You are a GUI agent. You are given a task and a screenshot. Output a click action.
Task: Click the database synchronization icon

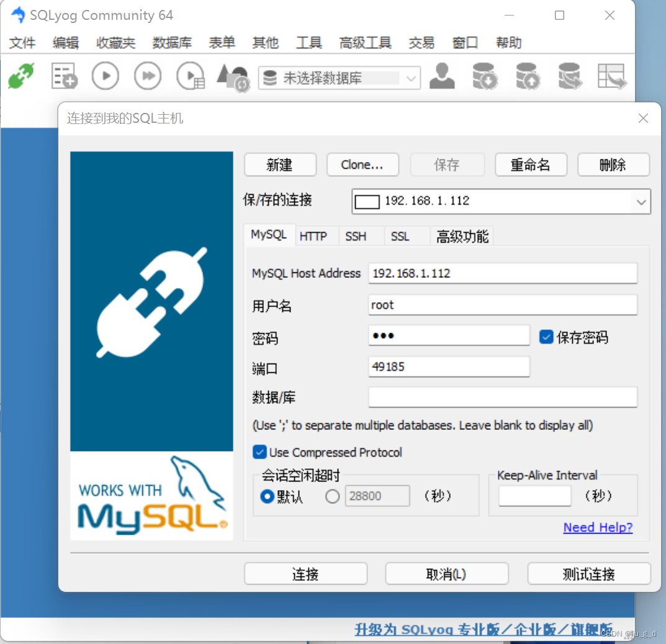pos(570,76)
